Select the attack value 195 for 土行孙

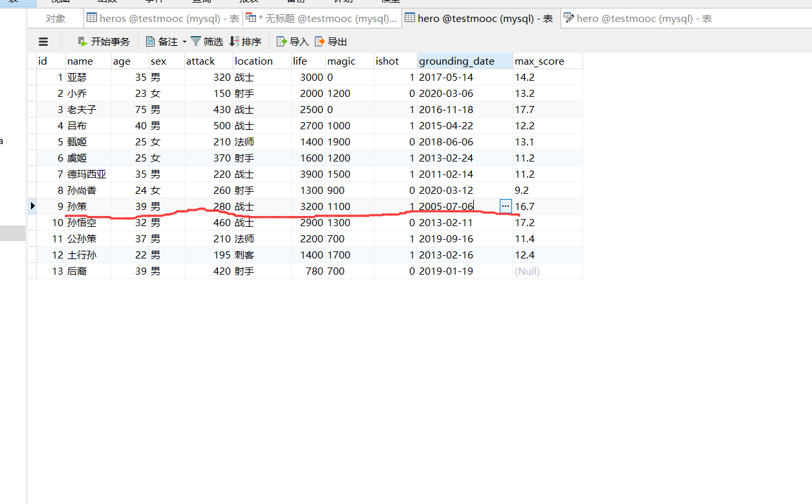point(209,255)
